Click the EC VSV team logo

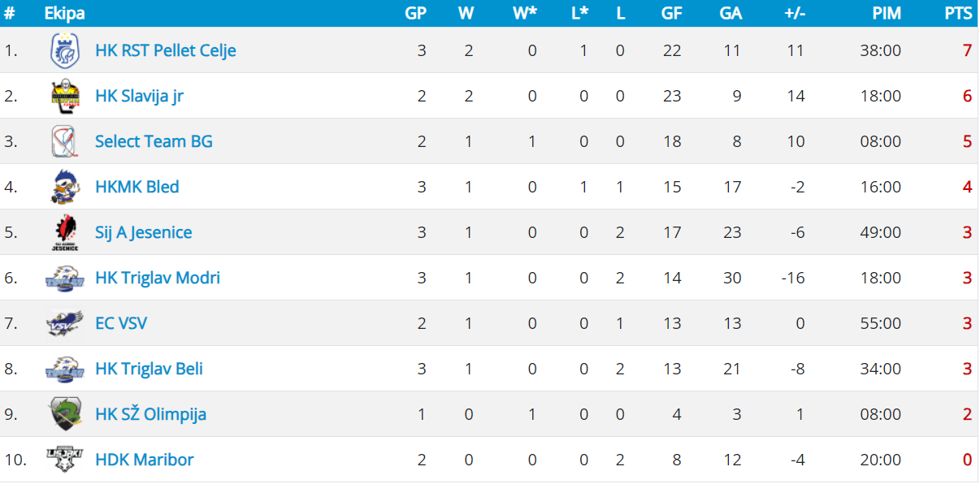click(65, 323)
